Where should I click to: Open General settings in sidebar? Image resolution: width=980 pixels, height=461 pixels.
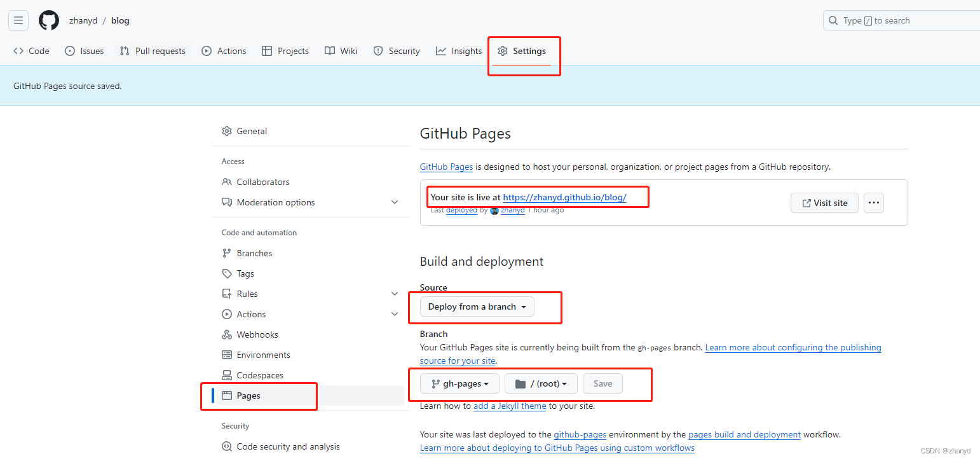pyautogui.click(x=310, y=131)
